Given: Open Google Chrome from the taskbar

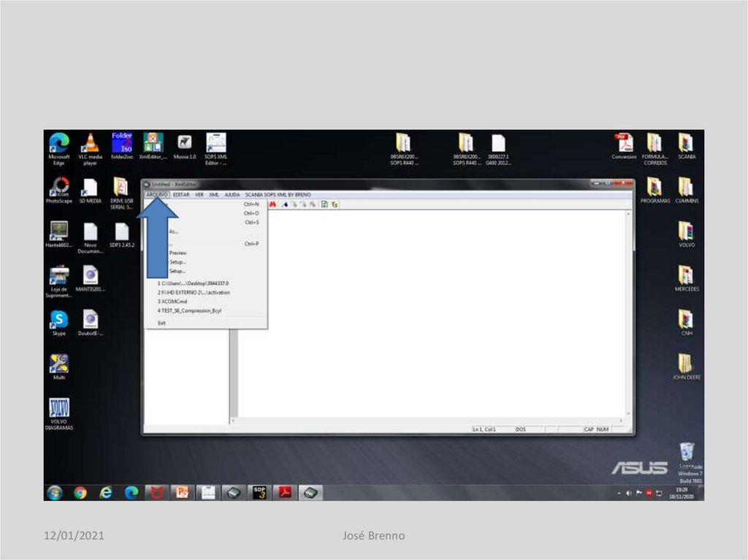Looking at the screenshot, I should (80, 494).
